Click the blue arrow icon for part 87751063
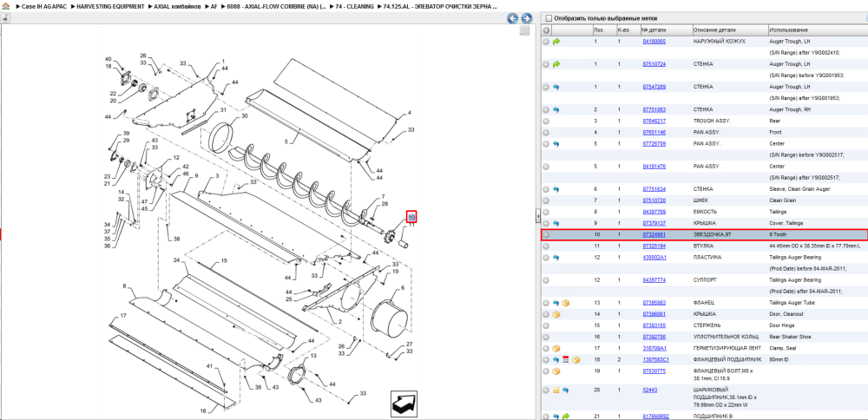The width and height of the screenshot is (868, 420). coord(556,109)
